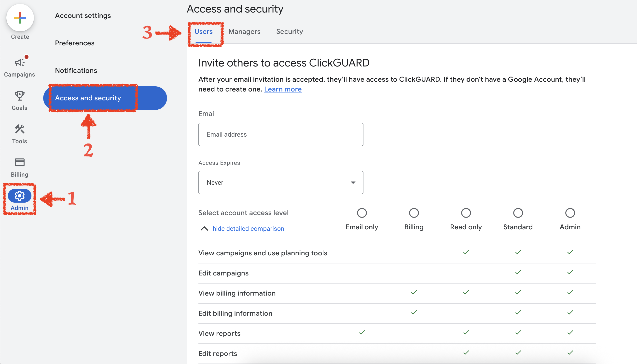Open the Tools wrench icon
Screen dimensions: 637x364
20,129
